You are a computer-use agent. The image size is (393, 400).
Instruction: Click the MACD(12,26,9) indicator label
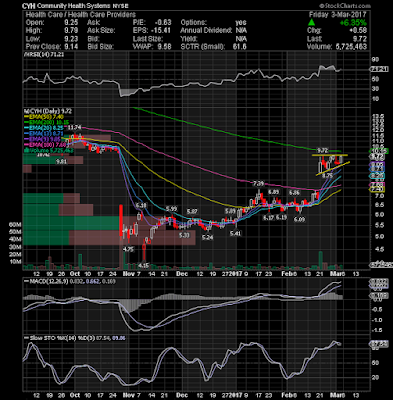tap(45, 281)
